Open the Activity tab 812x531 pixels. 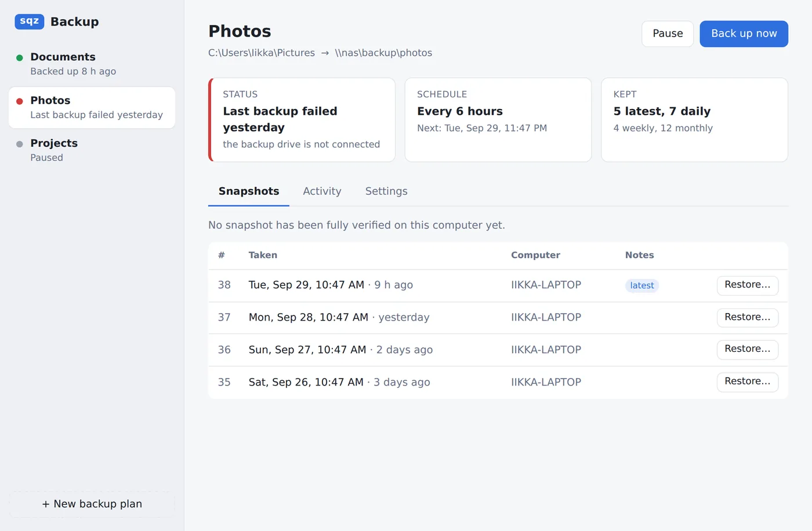(322, 191)
